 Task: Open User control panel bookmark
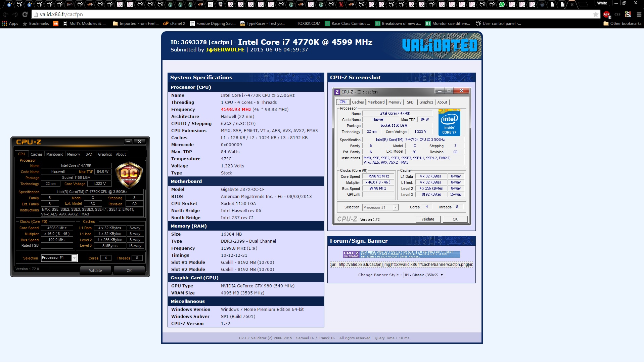[x=499, y=24]
